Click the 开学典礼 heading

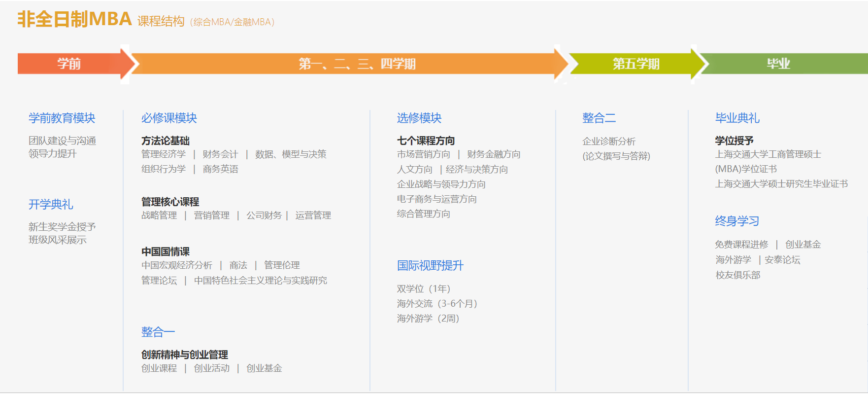pyautogui.click(x=51, y=204)
